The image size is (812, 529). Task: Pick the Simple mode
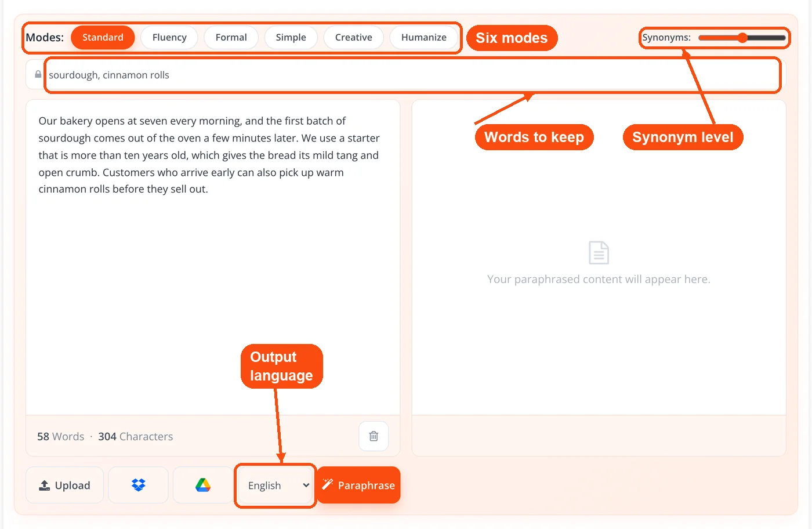(x=291, y=37)
